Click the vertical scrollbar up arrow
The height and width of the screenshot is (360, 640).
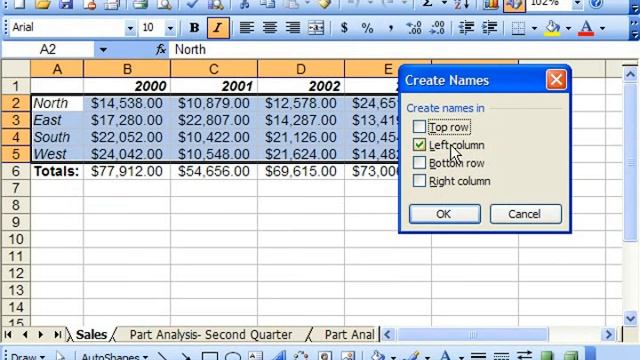[630, 74]
